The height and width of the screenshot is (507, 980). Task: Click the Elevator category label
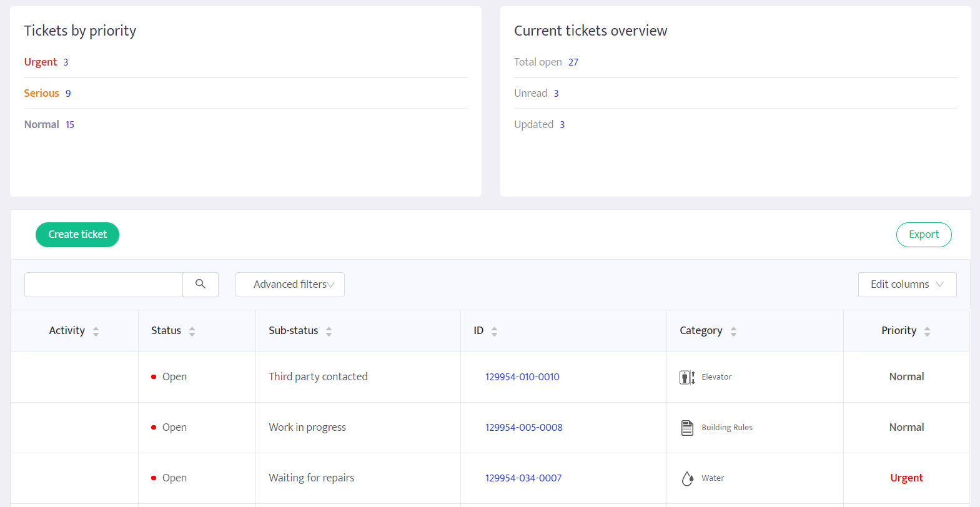click(716, 377)
